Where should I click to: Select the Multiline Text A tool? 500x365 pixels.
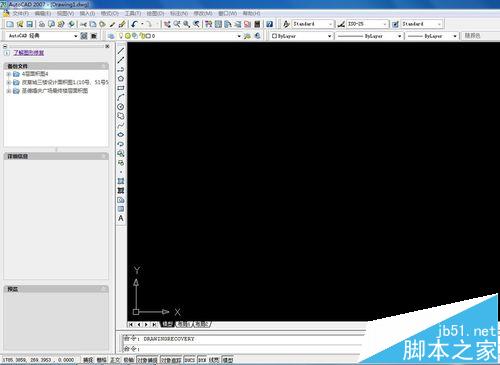click(x=121, y=218)
